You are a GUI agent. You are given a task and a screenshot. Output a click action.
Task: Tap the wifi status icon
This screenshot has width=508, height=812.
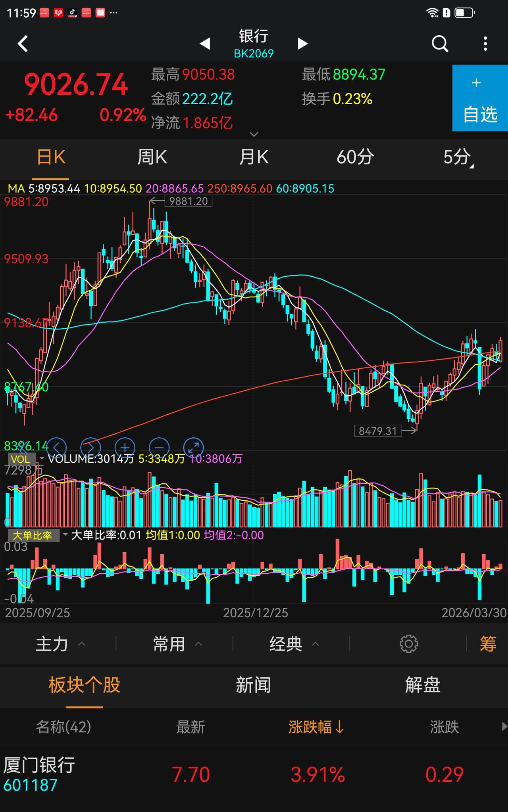point(432,13)
